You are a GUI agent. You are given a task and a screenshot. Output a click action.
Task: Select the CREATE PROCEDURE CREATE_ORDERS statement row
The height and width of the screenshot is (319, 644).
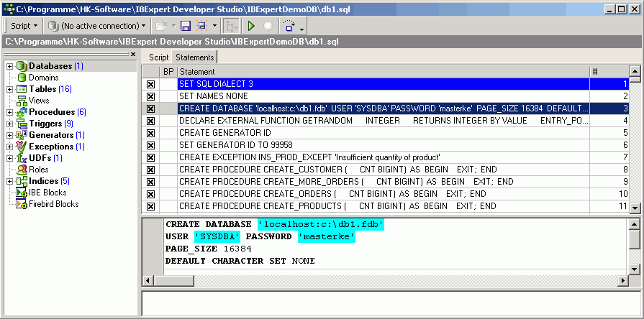coord(385,194)
